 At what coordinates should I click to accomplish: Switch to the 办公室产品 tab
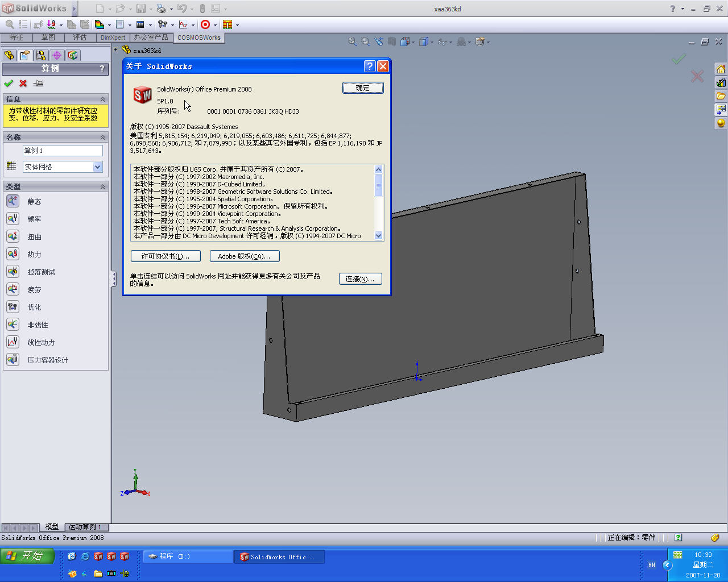point(151,38)
